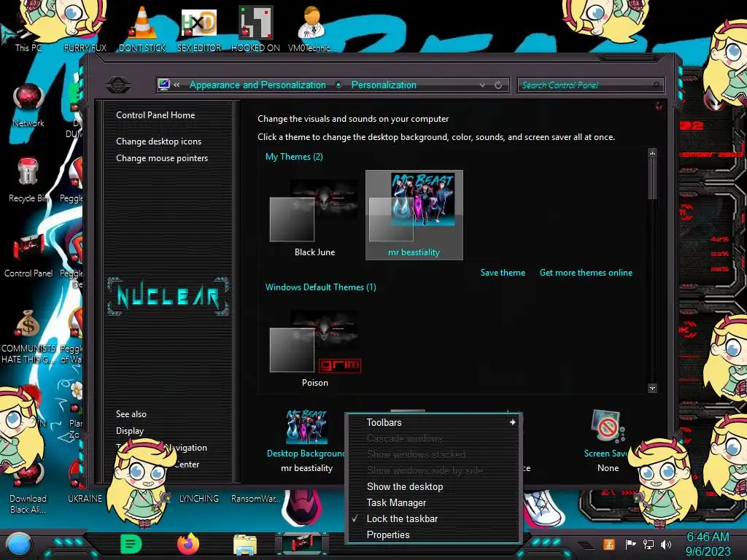The height and width of the screenshot is (560, 747).
Task: Click the round back navigation button
Action: coord(118,85)
